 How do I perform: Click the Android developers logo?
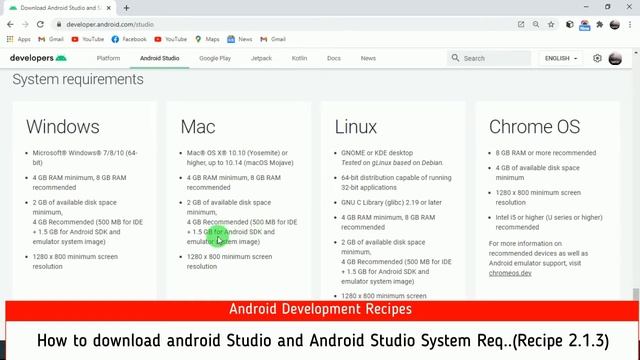click(x=38, y=58)
